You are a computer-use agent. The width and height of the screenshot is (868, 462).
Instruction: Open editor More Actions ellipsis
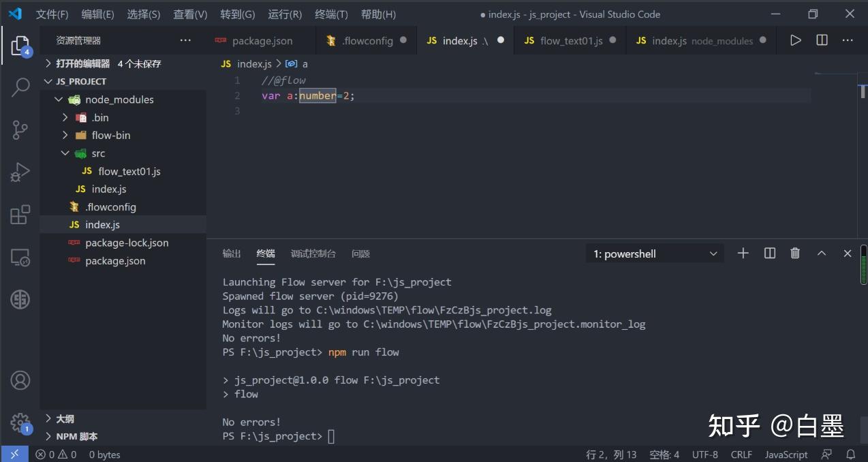pyautogui.click(x=848, y=40)
